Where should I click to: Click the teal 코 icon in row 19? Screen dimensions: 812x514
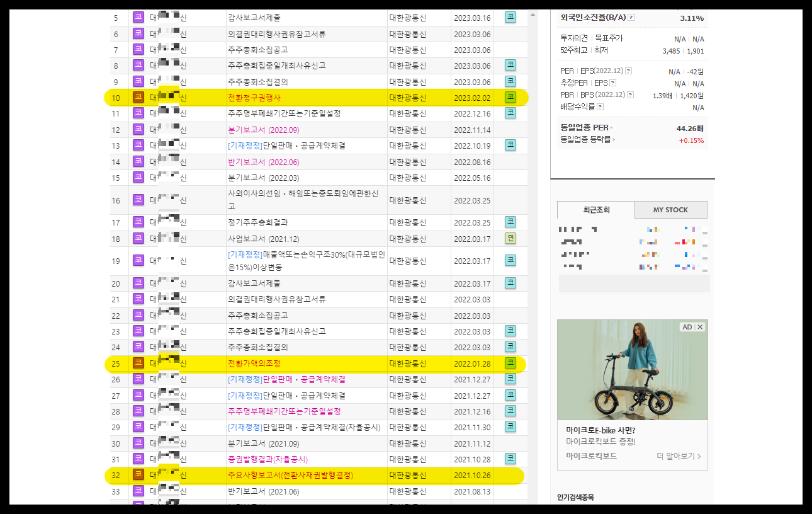tap(510, 261)
